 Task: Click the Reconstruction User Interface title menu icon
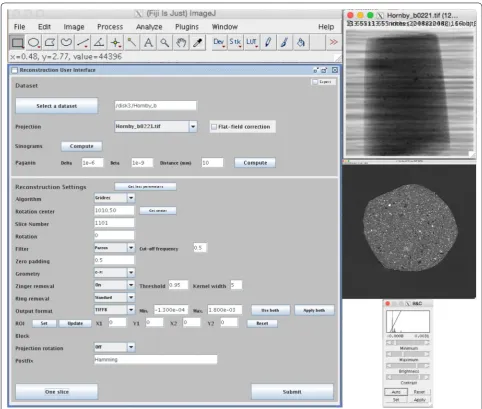point(14,70)
